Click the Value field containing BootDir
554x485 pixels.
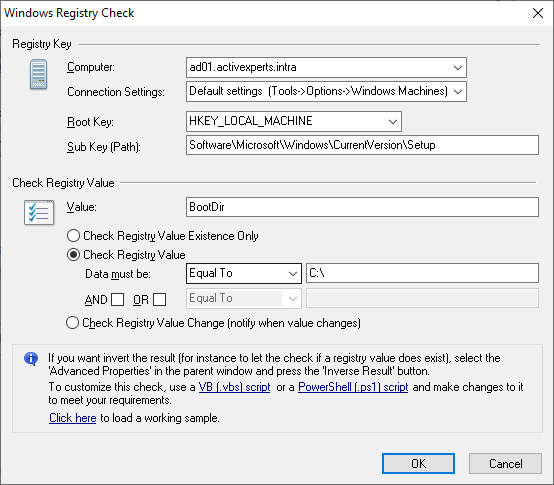click(x=362, y=207)
